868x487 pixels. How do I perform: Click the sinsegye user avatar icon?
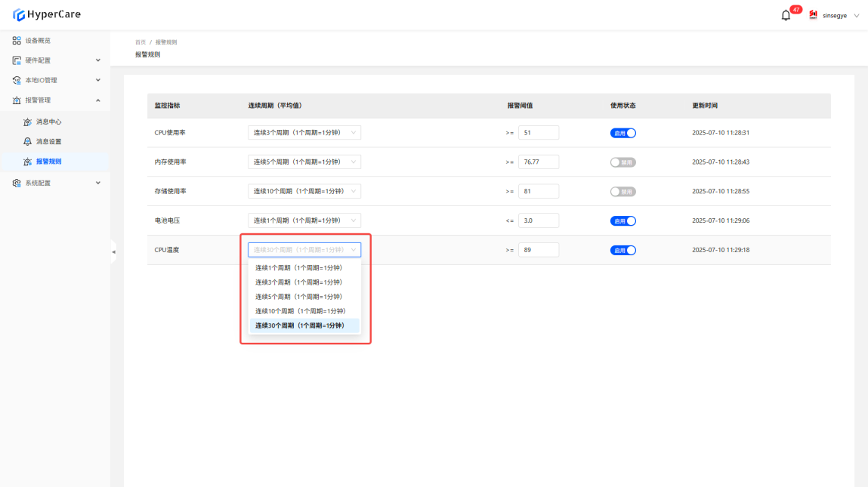[x=813, y=15]
